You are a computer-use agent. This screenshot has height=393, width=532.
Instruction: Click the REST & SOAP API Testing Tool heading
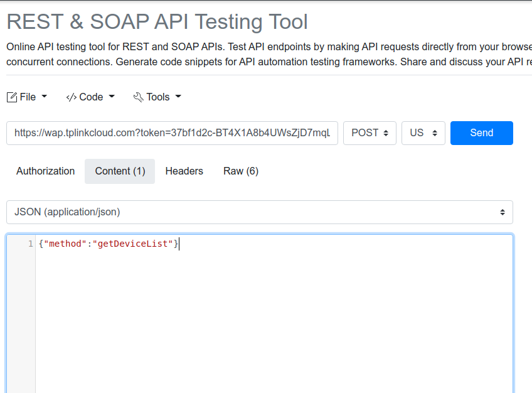157,22
